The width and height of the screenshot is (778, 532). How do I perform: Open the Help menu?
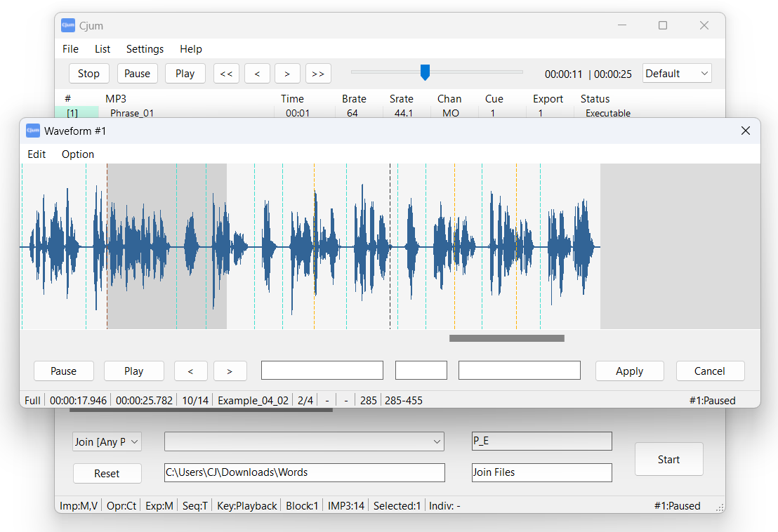190,49
